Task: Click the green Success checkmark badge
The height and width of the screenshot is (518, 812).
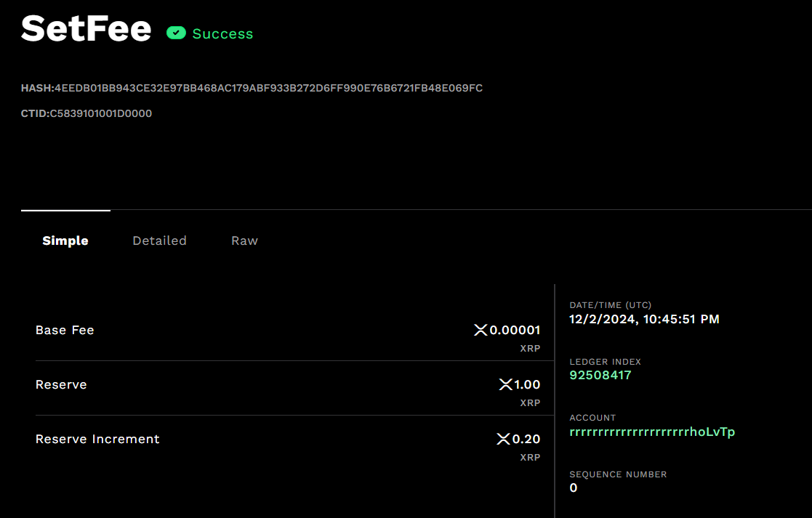Action: coord(176,33)
